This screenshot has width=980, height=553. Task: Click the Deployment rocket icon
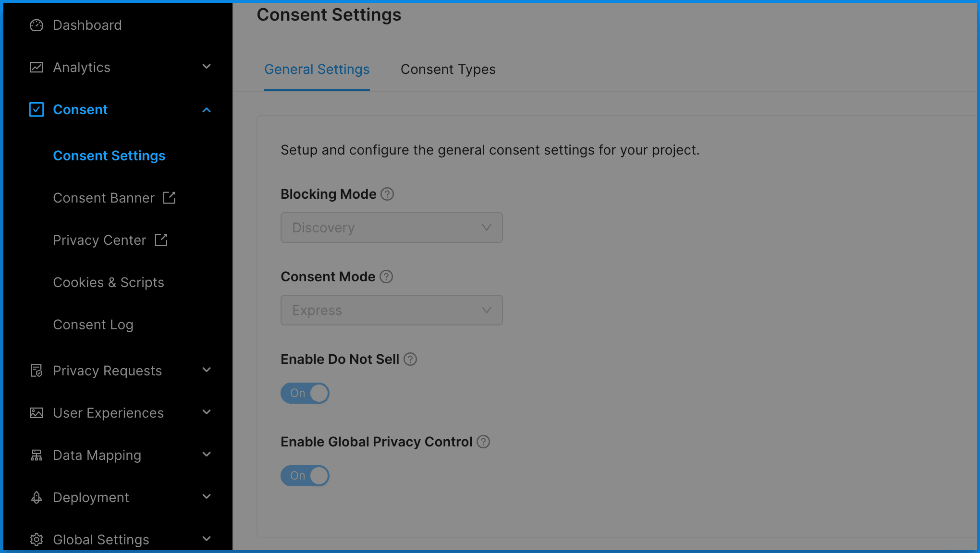(x=37, y=497)
